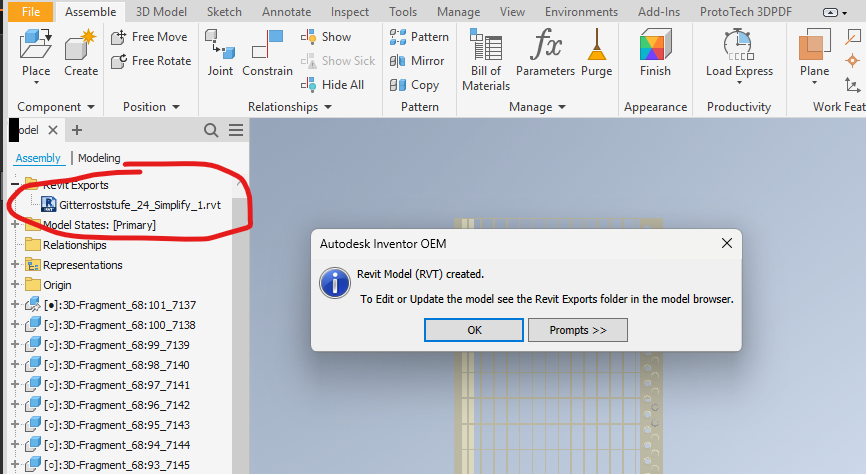
Task: Click the search icon in model browser
Action: [211, 131]
